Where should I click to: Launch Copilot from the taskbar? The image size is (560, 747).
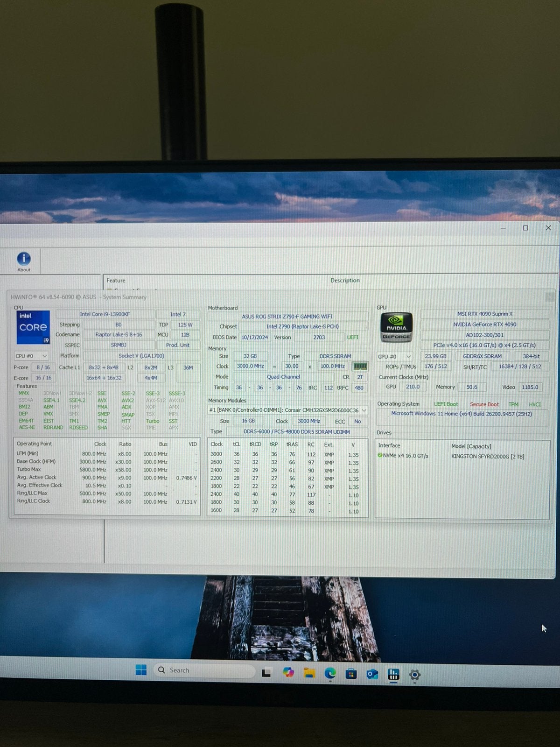(288, 673)
